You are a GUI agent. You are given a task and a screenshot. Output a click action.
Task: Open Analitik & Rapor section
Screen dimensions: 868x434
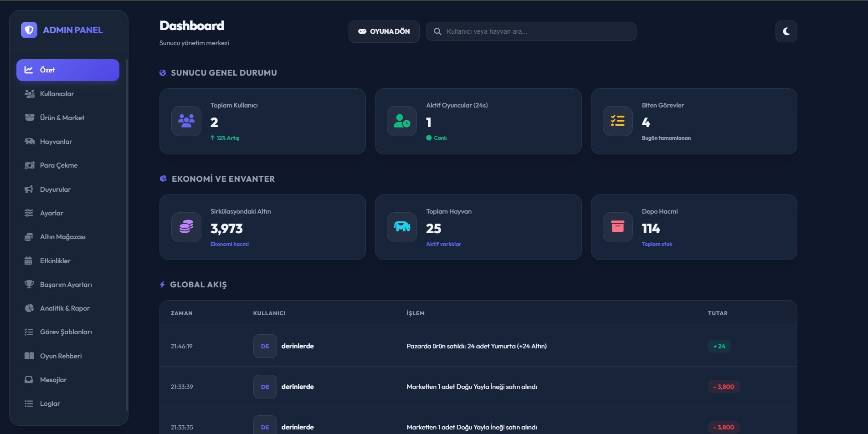pos(65,308)
